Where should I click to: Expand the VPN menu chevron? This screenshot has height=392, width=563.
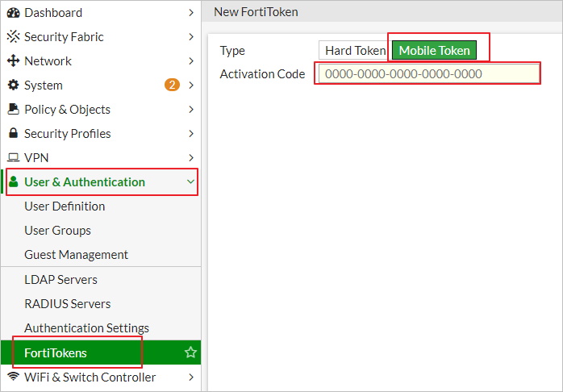191,157
